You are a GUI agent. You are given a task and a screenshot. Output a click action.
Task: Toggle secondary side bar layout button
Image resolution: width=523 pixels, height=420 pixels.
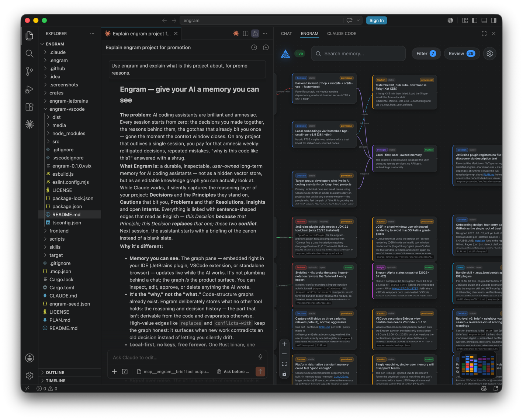click(x=494, y=20)
